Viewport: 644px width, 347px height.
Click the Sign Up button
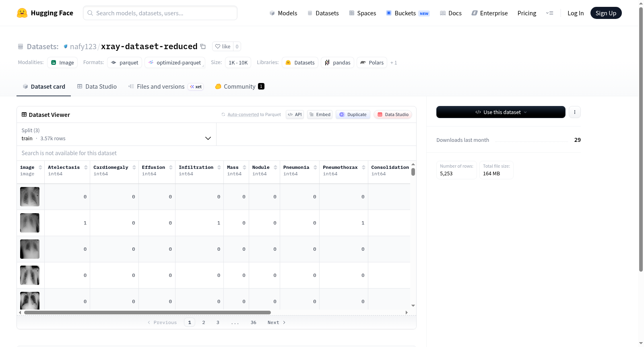(x=606, y=13)
